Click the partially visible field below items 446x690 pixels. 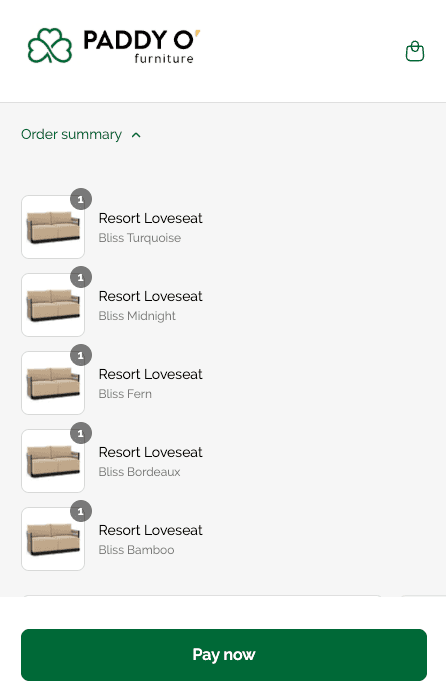tap(202, 596)
